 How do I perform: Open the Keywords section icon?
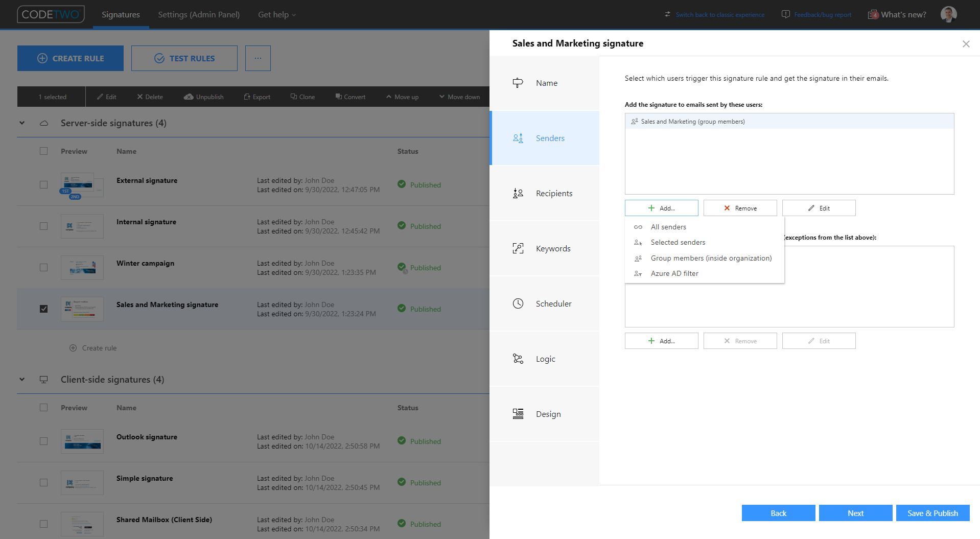pos(518,248)
